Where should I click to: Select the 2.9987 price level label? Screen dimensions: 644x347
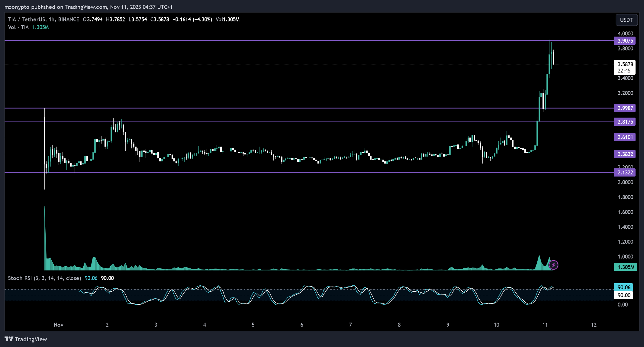pos(625,108)
